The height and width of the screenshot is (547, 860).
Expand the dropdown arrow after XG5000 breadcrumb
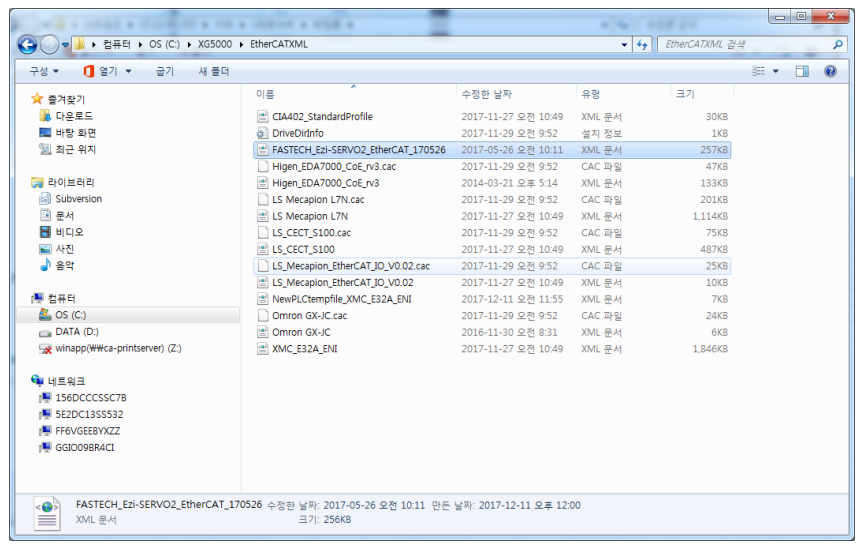[x=241, y=44]
